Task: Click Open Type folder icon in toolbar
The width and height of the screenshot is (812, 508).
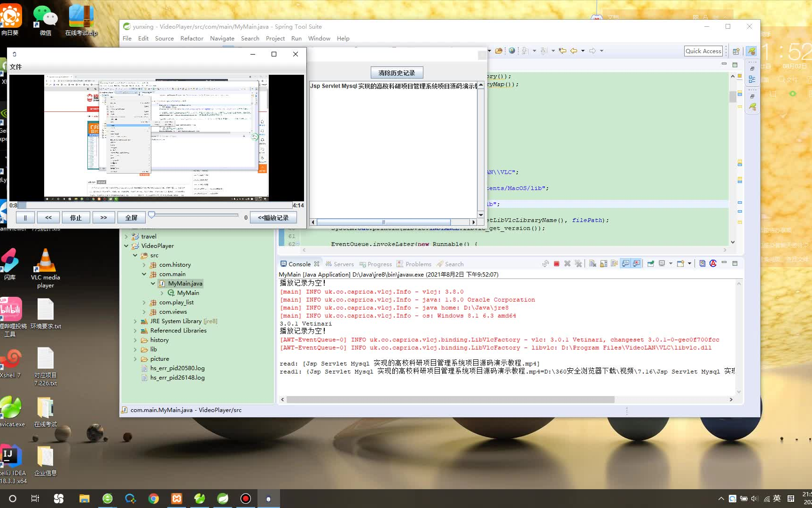Action: [499, 51]
